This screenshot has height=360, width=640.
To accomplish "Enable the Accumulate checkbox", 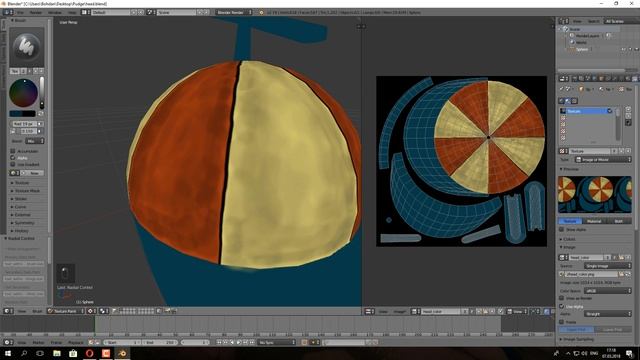I will pyautogui.click(x=13, y=151).
